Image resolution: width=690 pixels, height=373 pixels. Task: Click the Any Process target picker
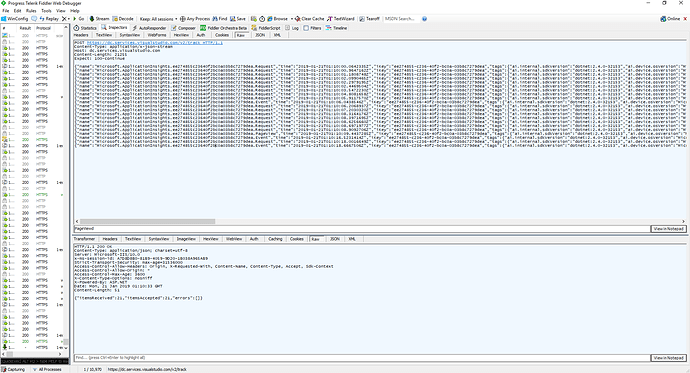coord(195,19)
